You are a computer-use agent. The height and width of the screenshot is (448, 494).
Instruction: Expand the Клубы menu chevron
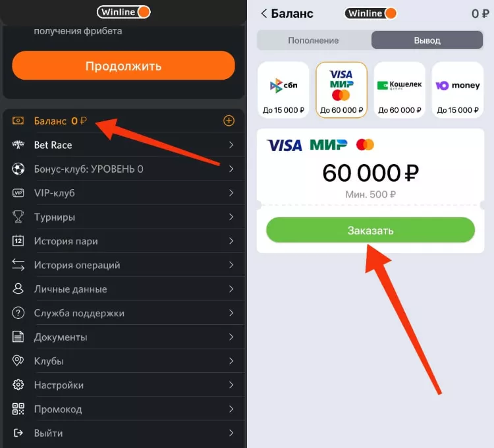(231, 361)
